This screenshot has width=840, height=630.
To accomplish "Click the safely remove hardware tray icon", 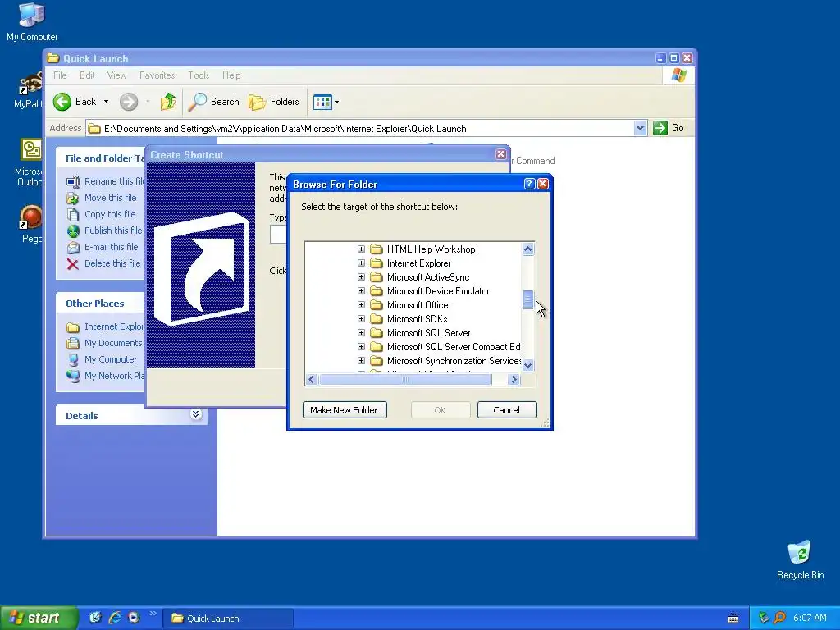I will [x=764, y=618].
